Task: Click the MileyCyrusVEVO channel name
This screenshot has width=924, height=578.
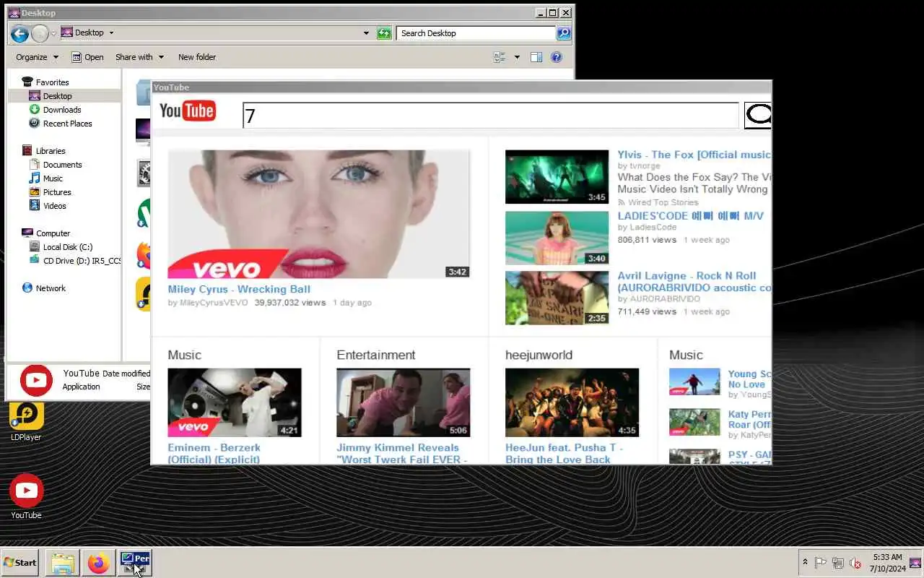Action: point(214,303)
